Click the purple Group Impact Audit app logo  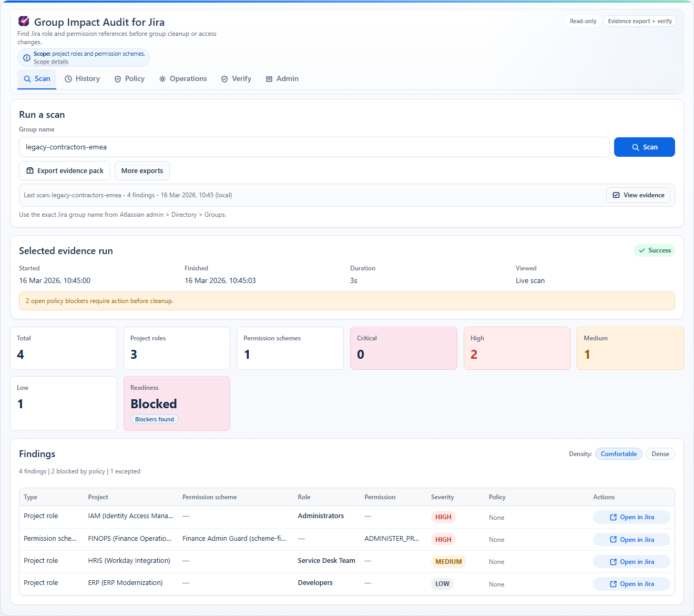(x=23, y=22)
